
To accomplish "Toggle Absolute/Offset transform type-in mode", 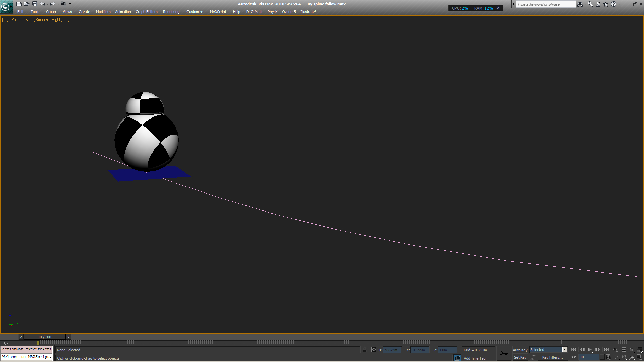I will tap(374, 350).
